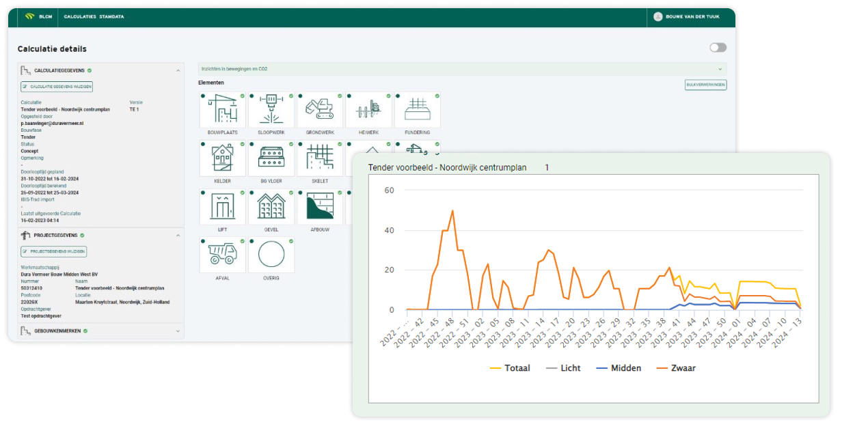Open the FUNDERING element
868x448 pixels.
click(417, 109)
